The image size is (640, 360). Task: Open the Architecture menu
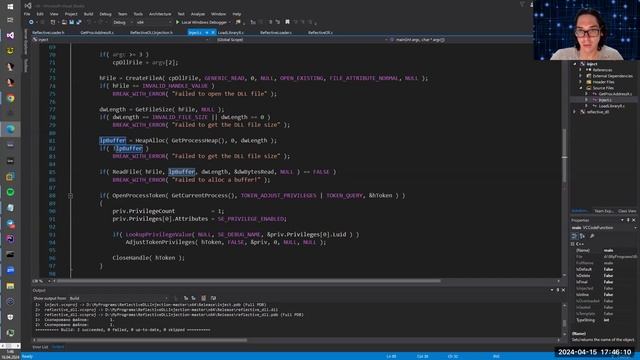pyautogui.click(x=160, y=14)
